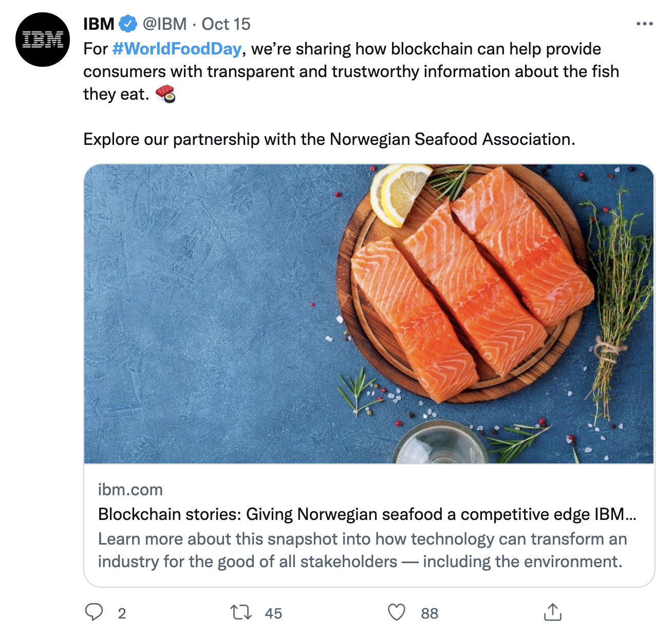Click the share upload icon

coord(553,612)
